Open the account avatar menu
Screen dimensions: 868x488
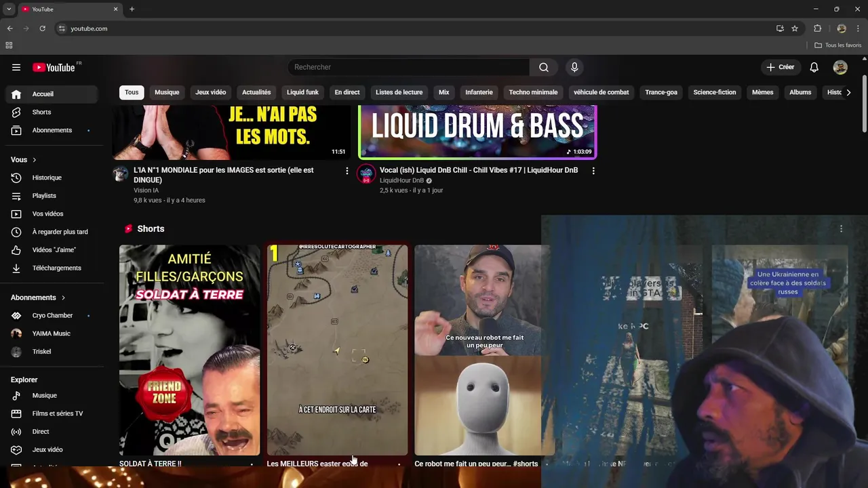pos(840,67)
